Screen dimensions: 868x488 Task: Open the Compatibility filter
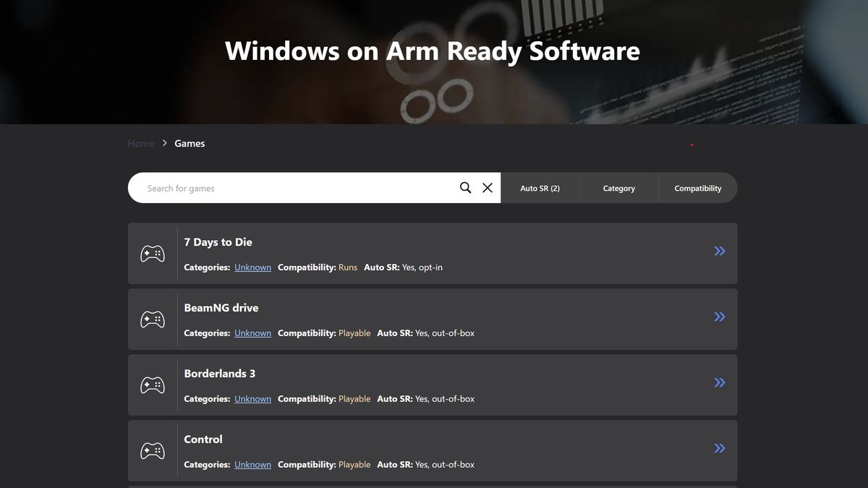(697, 187)
